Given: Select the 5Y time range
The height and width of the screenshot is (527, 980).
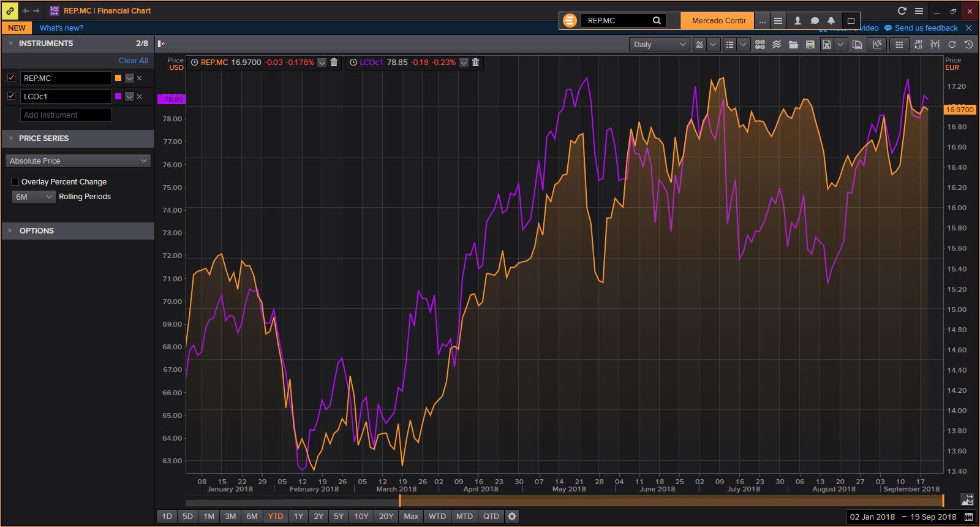Looking at the screenshot, I should (339, 517).
